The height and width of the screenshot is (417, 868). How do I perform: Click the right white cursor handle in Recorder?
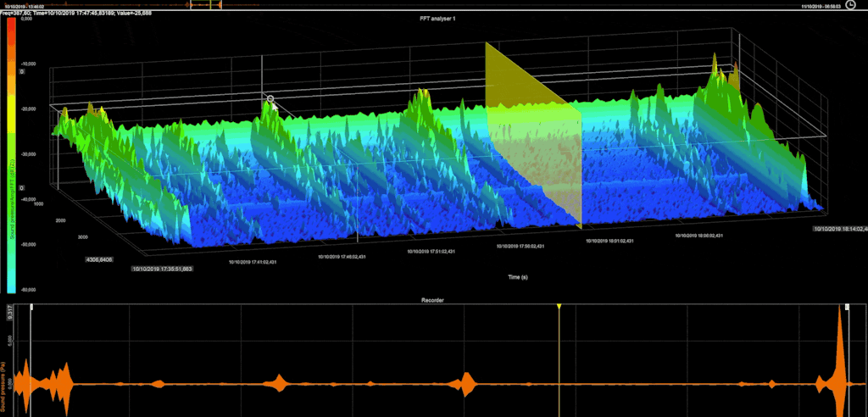click(x=847, y=306)
